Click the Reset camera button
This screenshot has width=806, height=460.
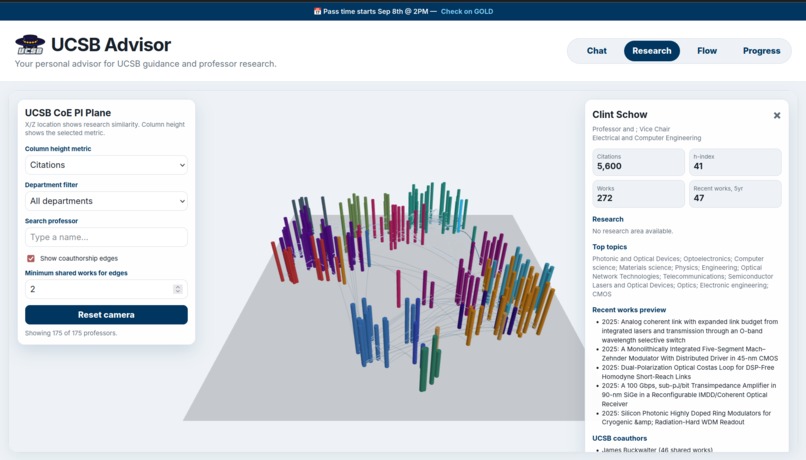pos(106,315)
